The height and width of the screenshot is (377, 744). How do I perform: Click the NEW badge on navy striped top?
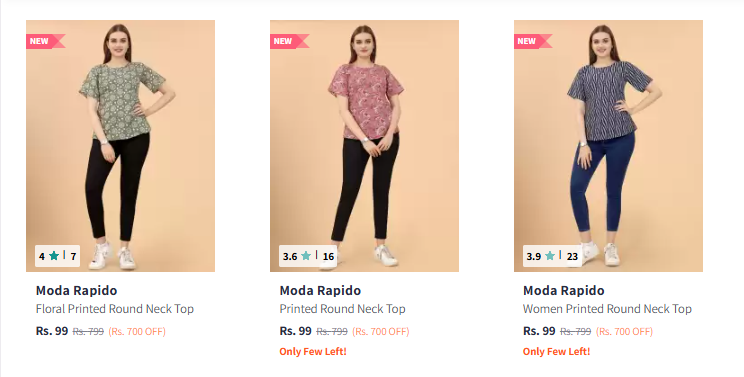(x=533, y=41)
